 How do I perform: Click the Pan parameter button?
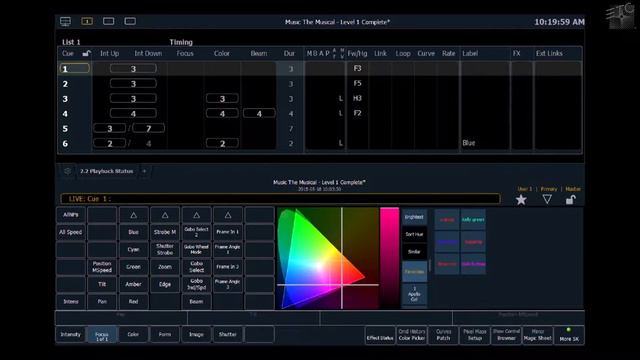point(102,302)
